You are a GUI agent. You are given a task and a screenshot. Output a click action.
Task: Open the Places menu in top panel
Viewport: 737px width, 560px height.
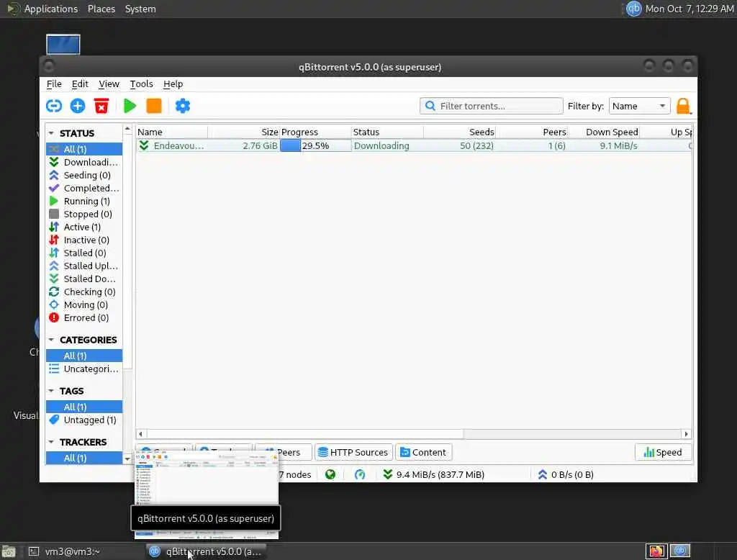[x=101, y=9]
